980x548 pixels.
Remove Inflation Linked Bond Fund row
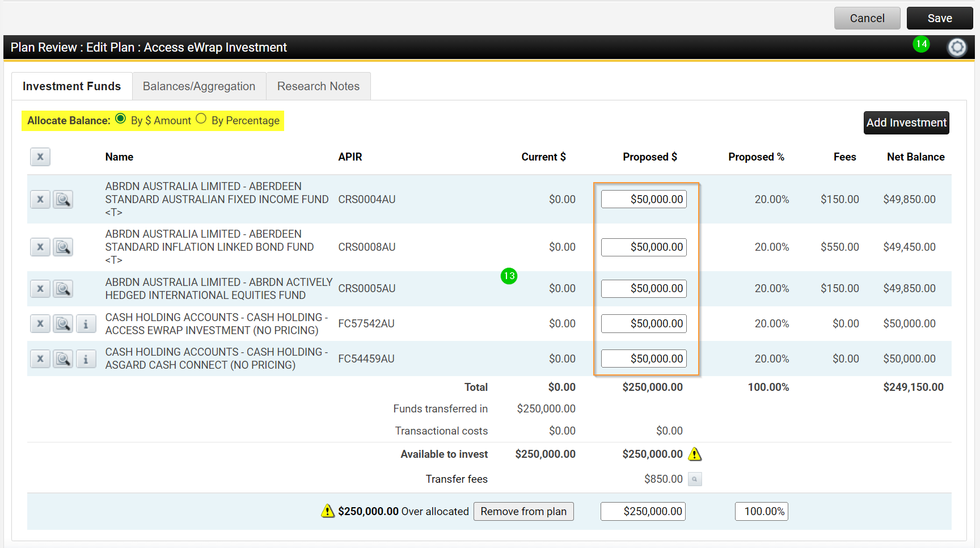[x=40, y=247]
